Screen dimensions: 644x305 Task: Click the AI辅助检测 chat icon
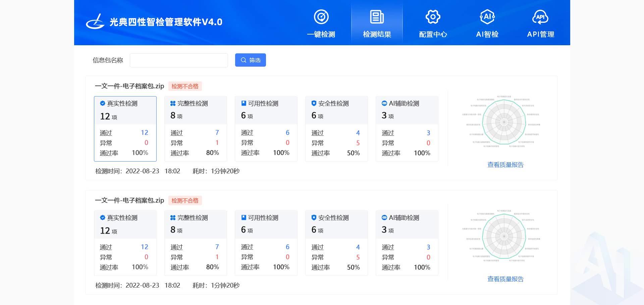pyautogui.click(x=384, y=103)
